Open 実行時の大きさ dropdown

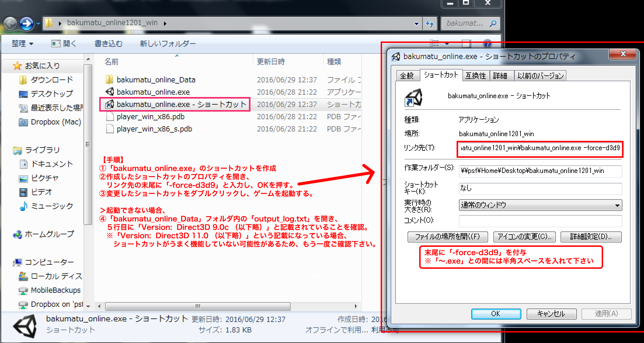(540, 205)
